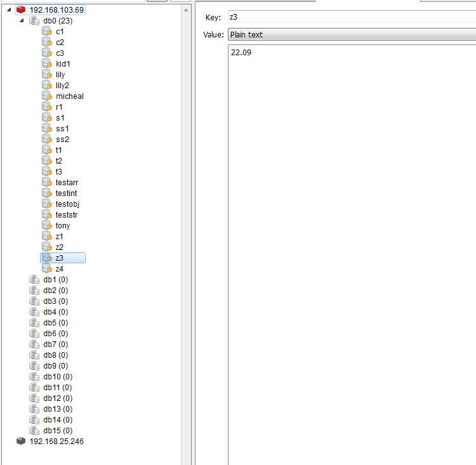
Task: Click the db10 database icon
Action: click(x=34, y=376)
